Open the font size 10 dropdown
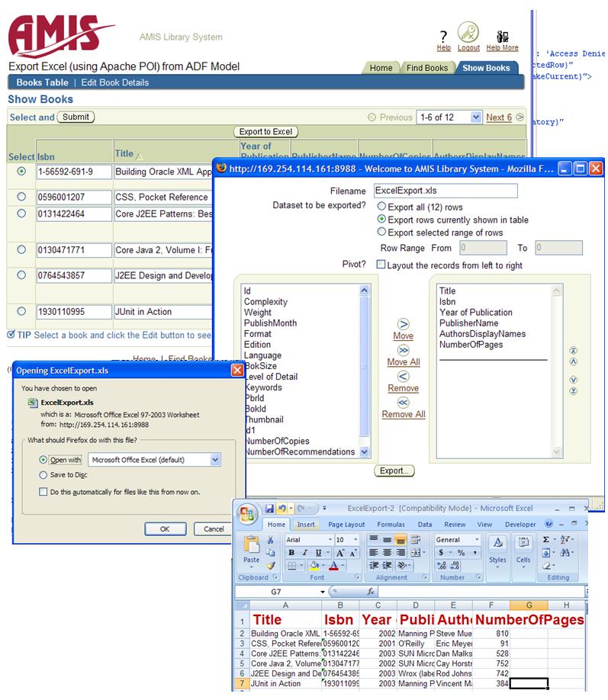This screenshot has width=608, height=700. pos(355,540)
